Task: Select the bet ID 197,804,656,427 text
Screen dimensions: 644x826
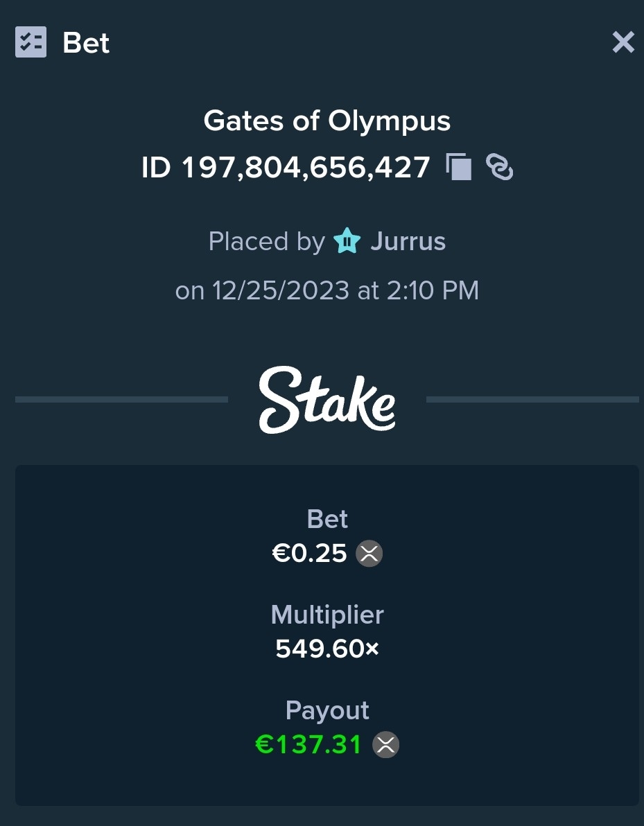Action: tap(286, 168)
